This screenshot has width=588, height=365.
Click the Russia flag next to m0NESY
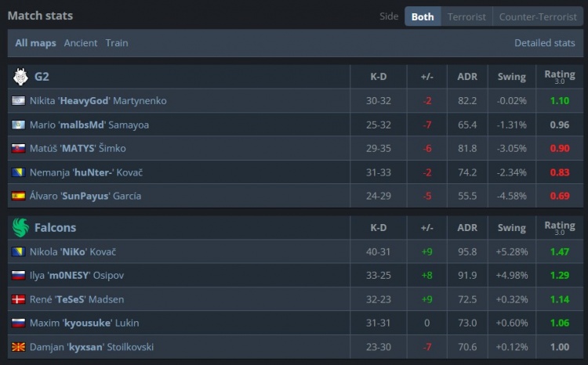[18, 276]
